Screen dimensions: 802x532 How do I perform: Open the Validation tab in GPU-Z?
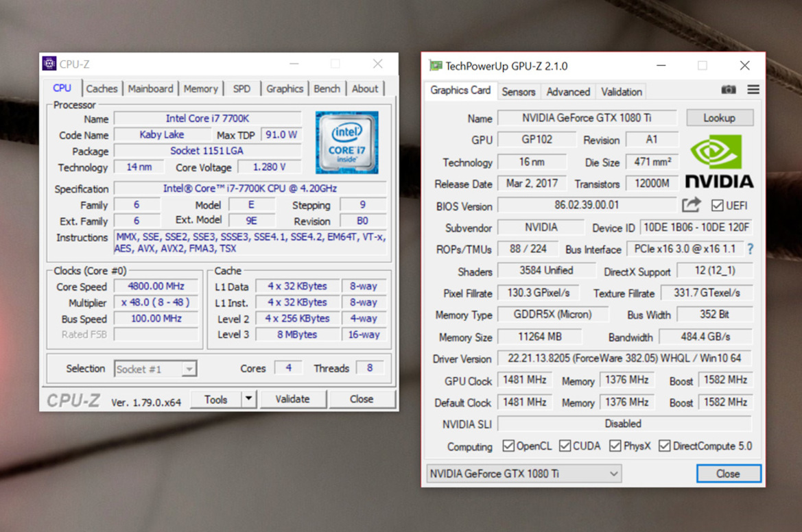coord(622,91)
